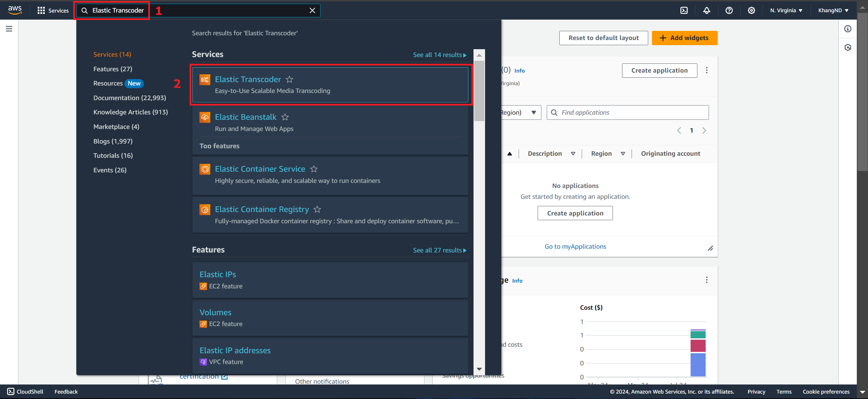The height and width of the screenshot is (399, 868).
Task: Click Info link next to applications count
Action: 519,71
